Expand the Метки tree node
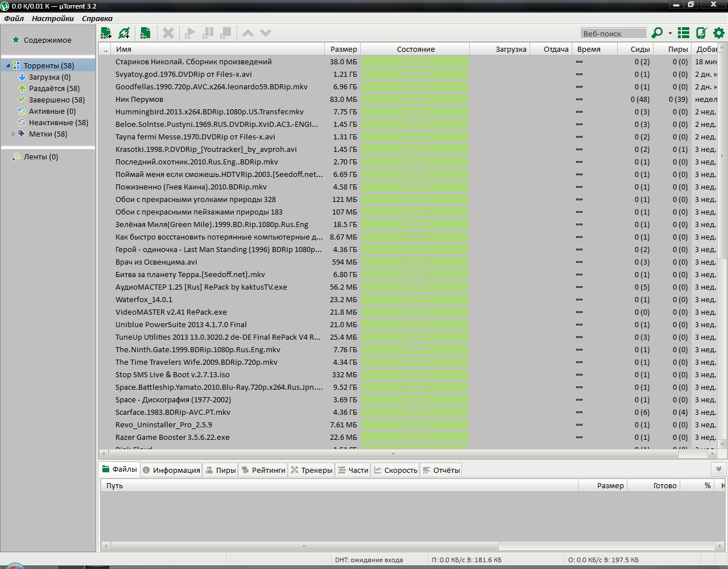The width and height of the screenshot is (728, 569). (14, 134)
